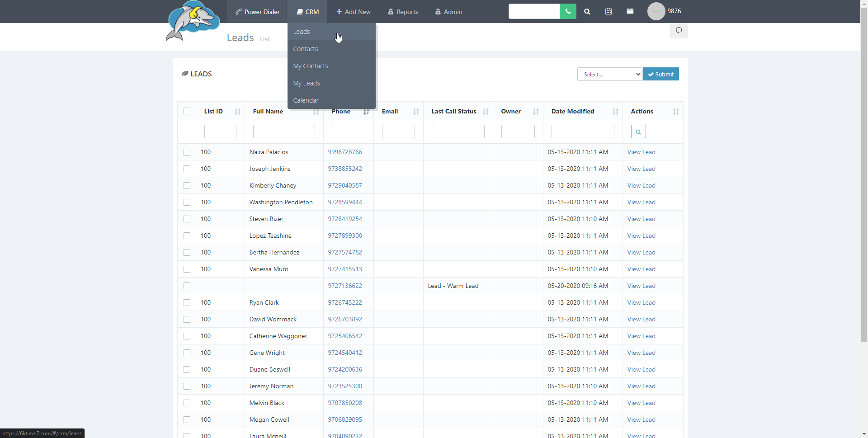
Task: Check the box for the Warm Lead row
Action: point(187,286)
